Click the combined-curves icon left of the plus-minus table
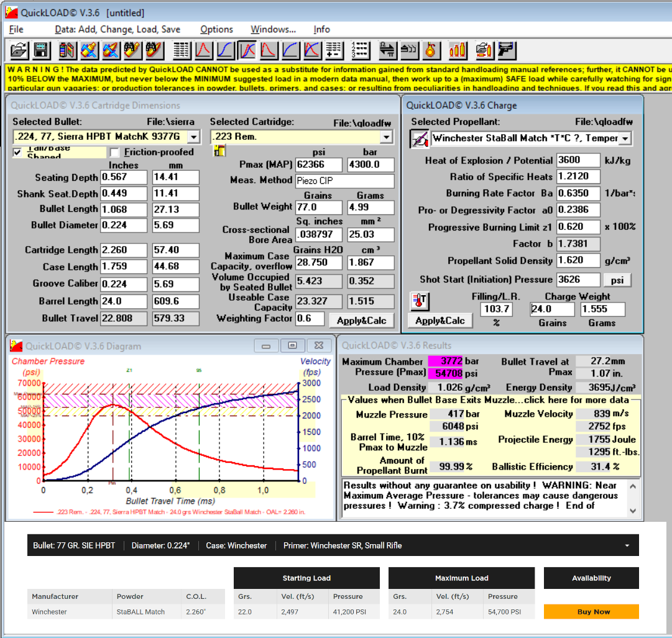The image size is (672, 638). pos(312,50)
